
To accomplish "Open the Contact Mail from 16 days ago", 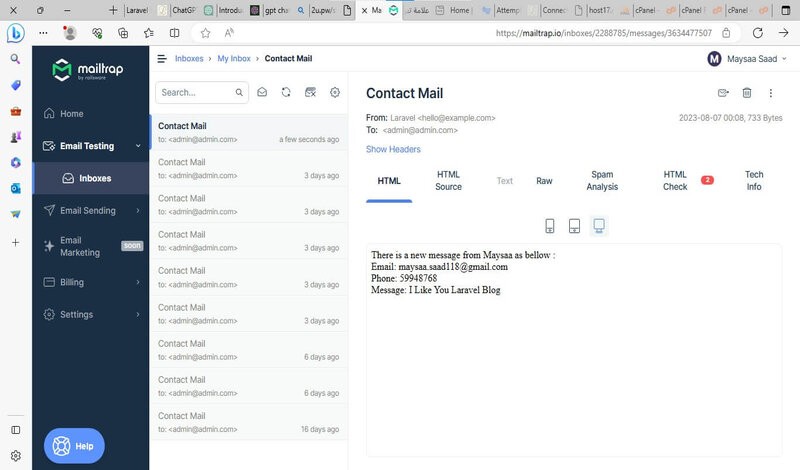I will click(x=248, y=422).
